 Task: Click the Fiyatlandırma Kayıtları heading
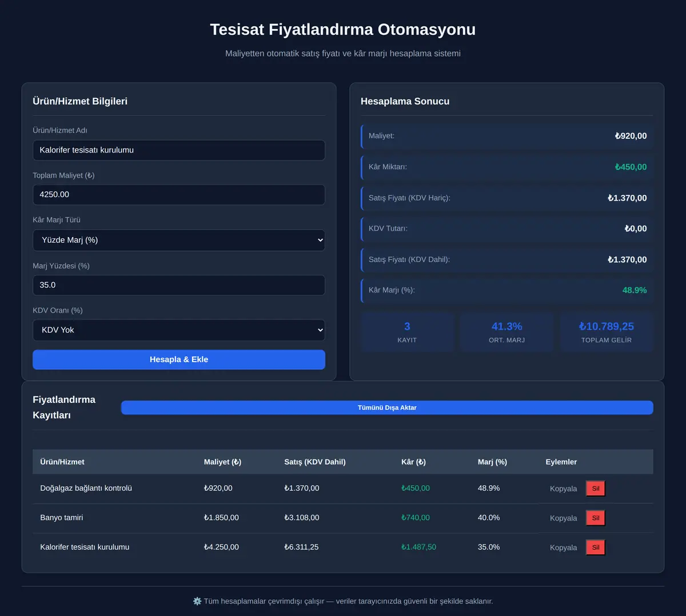(x=64, y=407)
